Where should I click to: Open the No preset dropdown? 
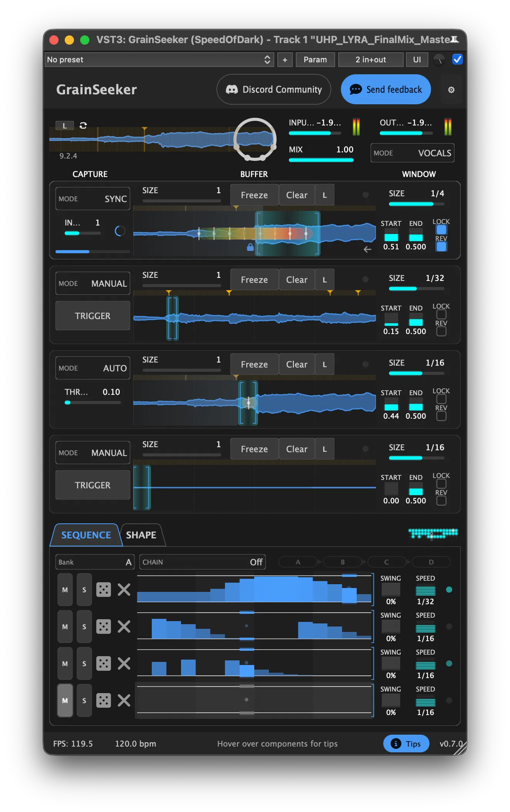159,60
